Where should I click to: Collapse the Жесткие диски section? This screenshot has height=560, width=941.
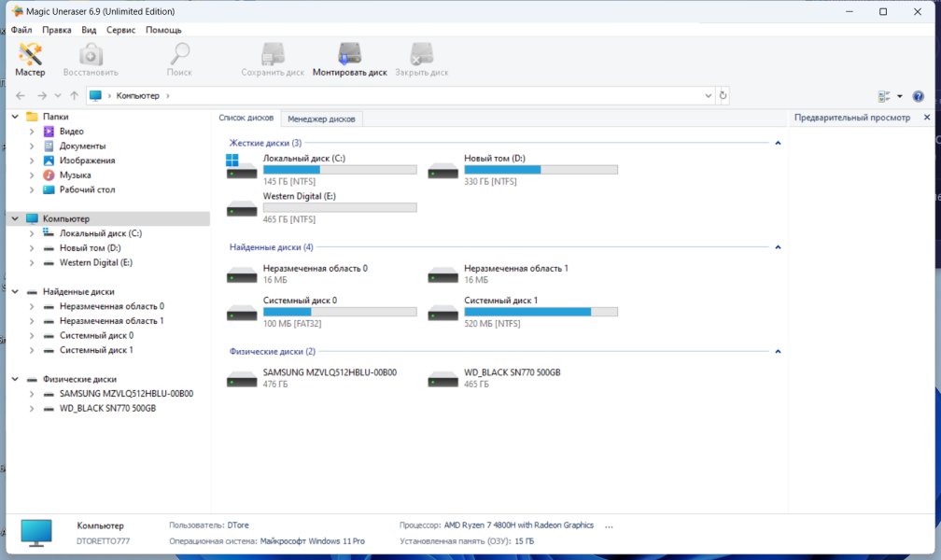(x=778, y=143)
